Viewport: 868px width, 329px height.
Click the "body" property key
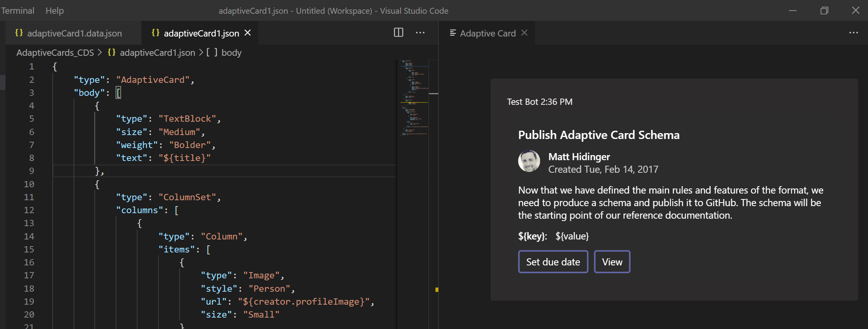89,93
